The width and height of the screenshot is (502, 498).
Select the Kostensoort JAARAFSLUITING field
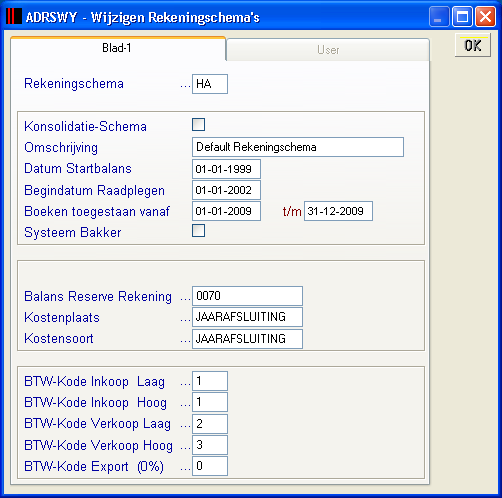[x=247, y=339]
